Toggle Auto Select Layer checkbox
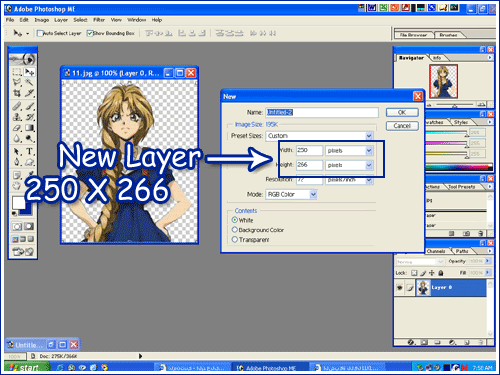500x375 pixels. coord(40,33)
